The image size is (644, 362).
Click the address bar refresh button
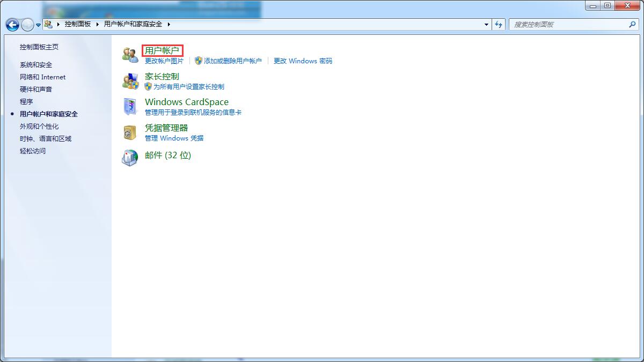coord(499,24)
